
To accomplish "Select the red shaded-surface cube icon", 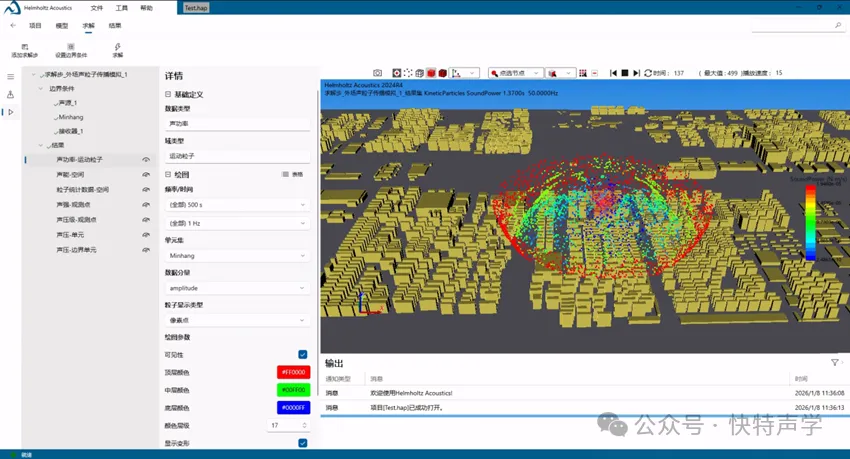I will pos(431,73).
